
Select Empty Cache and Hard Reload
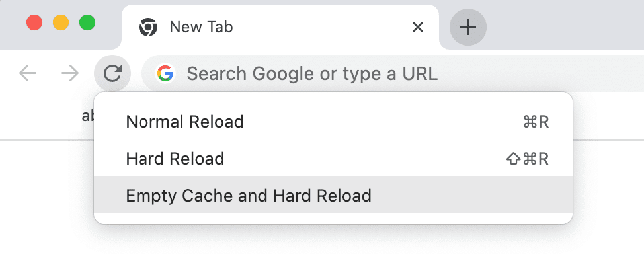(x=333, y=195)
